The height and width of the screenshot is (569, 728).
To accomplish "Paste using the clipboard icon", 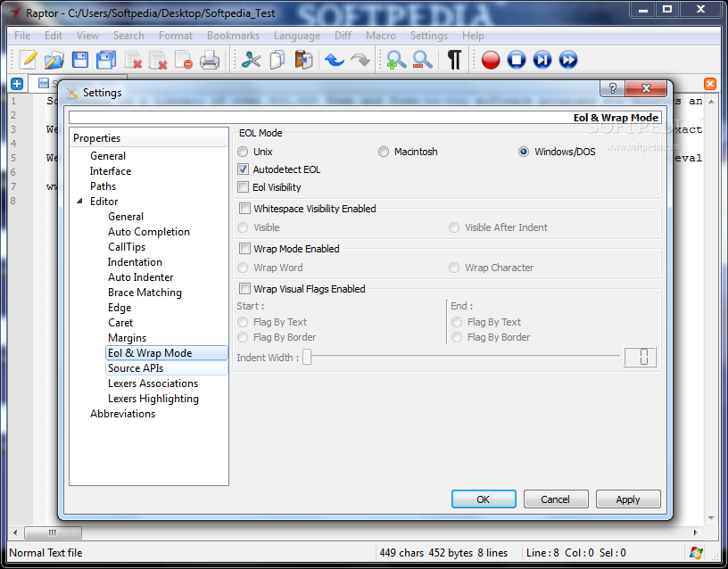I will coord(303,60).
